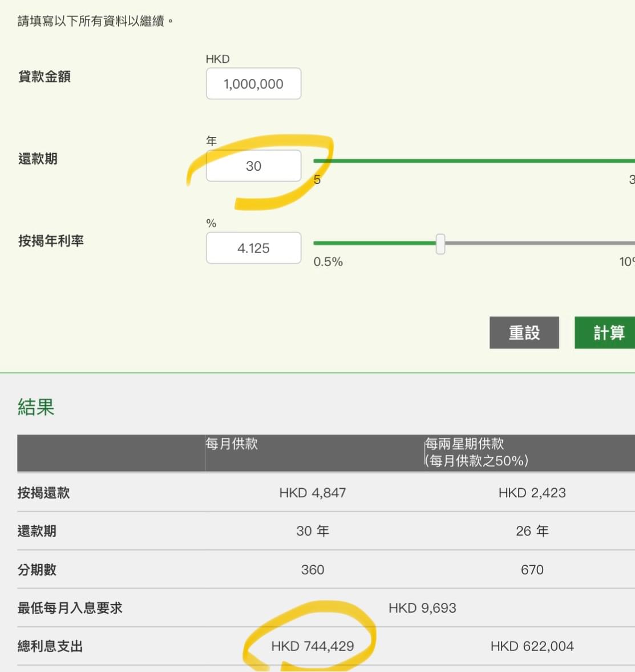Click the loan amount field showing 1,000,000

click(253, 83)
